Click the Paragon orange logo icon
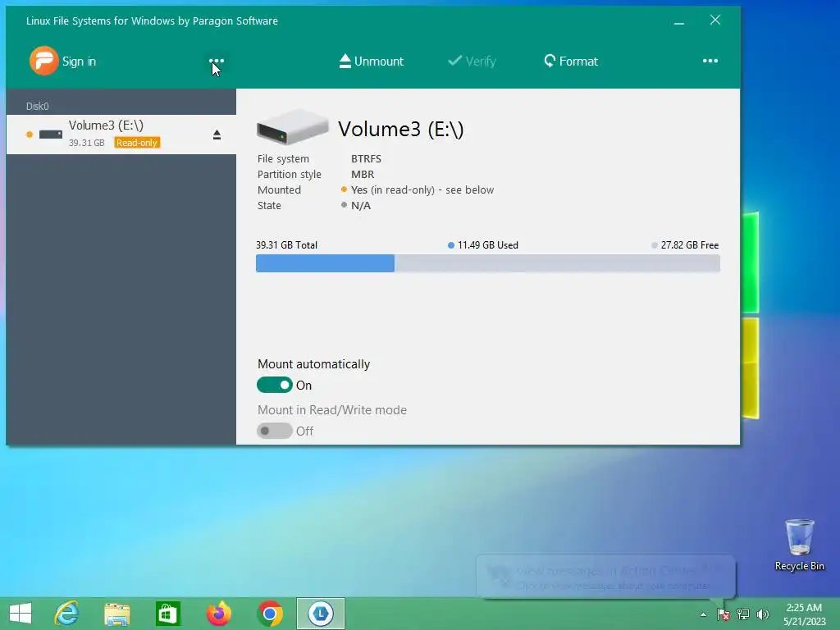Viewport: 840px width, 630px height. coord(43,61)
